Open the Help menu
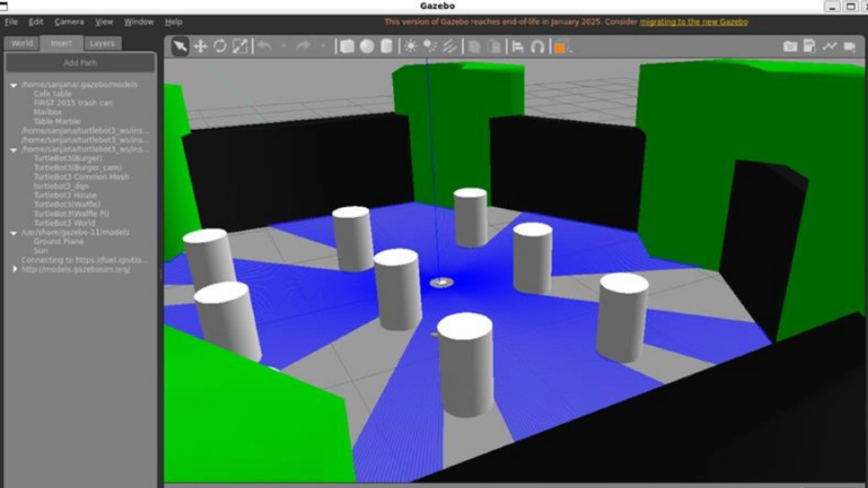The image size is (868, 488). click(x=174, y=22)
